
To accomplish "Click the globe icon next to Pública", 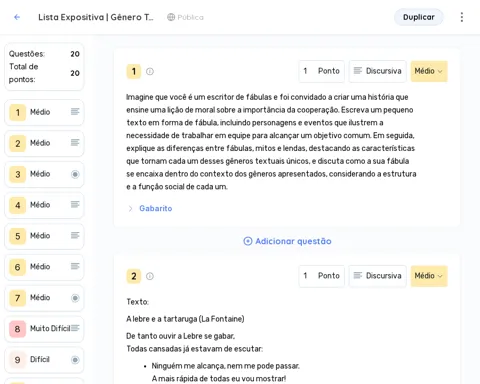I will (x=171, y=17).
